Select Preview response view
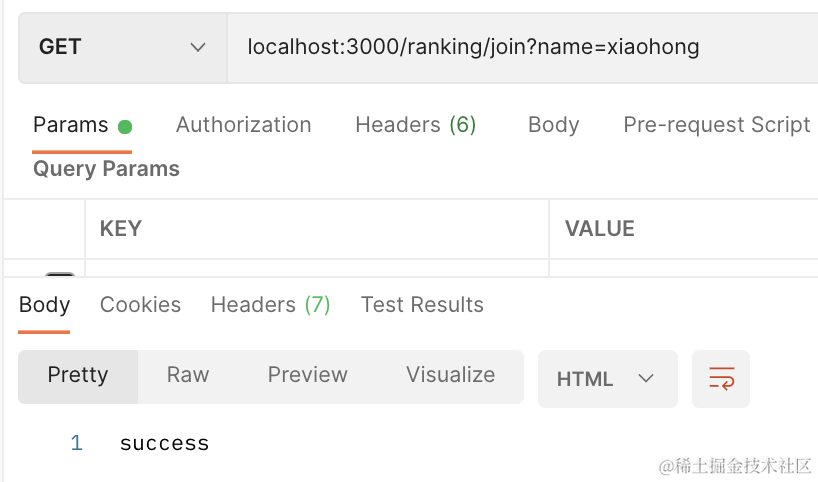818x482 pixels. coord(307,375)
